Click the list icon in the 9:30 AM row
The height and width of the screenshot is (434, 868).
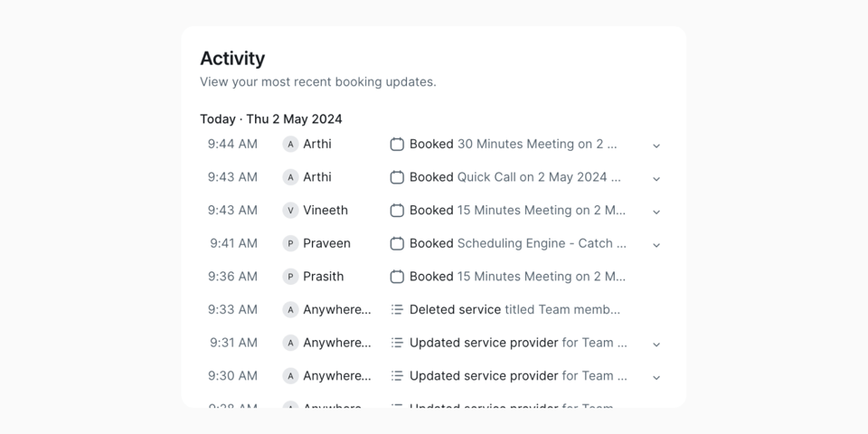(x=397, y=376)
